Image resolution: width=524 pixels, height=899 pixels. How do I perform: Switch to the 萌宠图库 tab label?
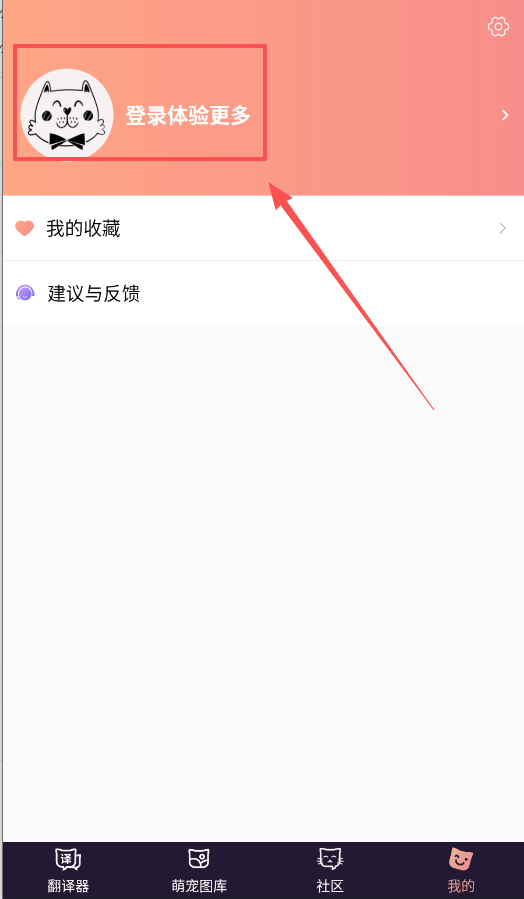tap(199, 886)
